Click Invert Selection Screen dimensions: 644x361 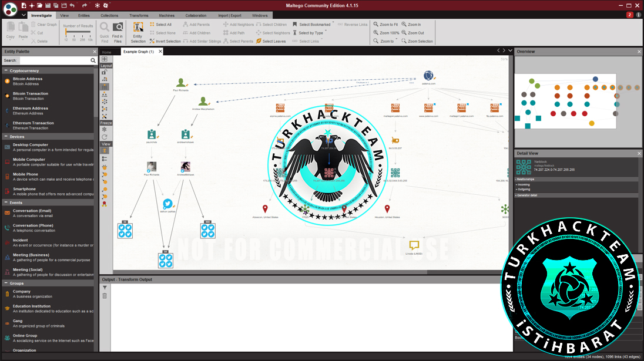(165, 41)
